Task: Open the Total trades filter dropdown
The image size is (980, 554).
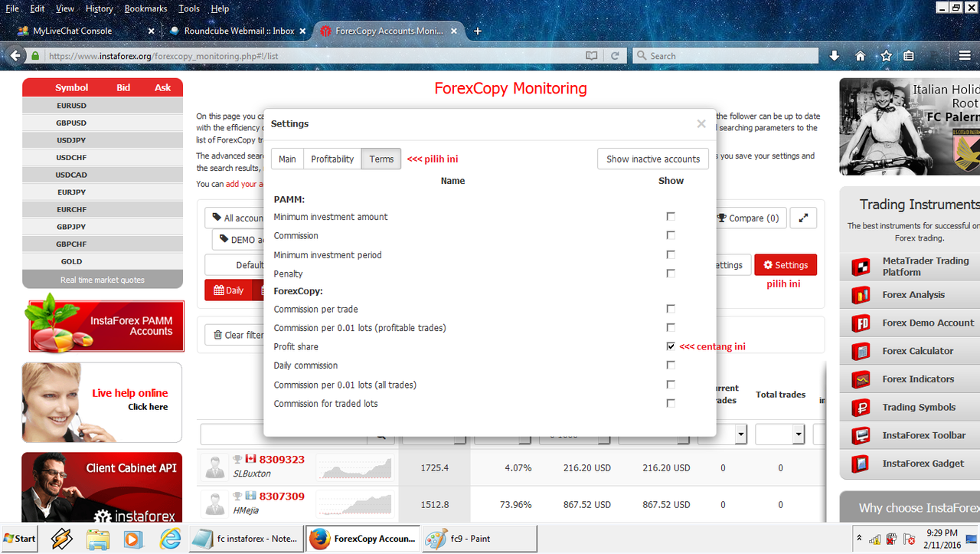Action: [799, 434]
